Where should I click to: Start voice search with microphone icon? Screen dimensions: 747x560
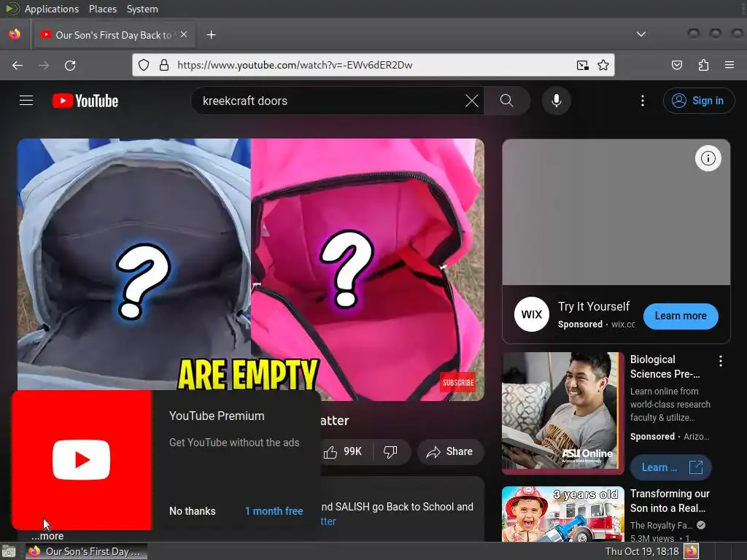pyautogui.click(x=556, y=101)
